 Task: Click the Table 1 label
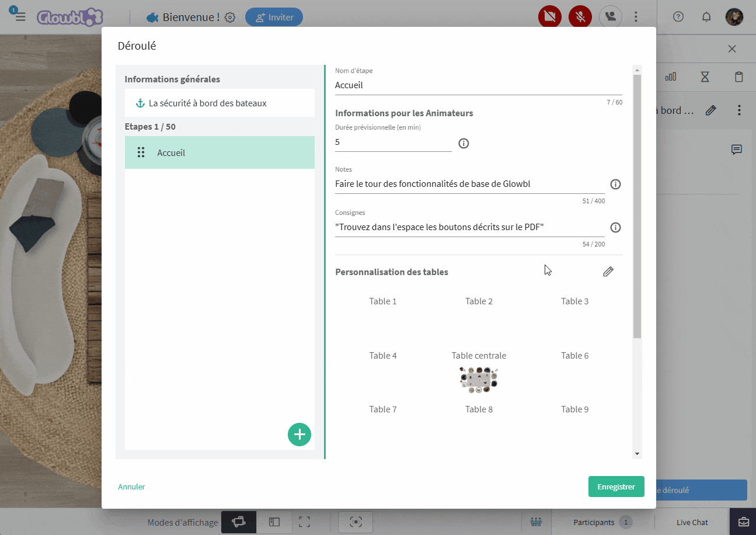click(x=383, y=301)
